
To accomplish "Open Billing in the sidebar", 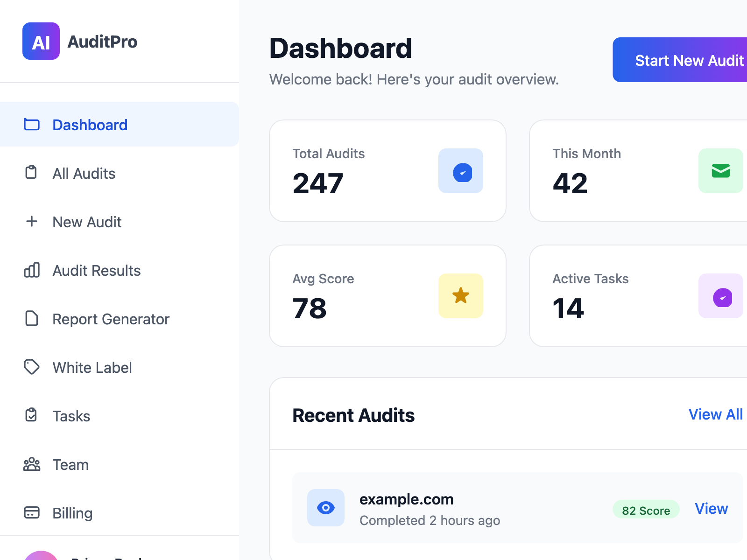I will (120, 512).
